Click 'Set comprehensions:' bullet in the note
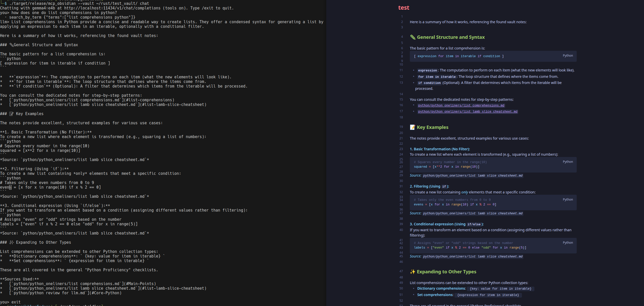The width and height of the screenshot is (644, 306). 435,295
